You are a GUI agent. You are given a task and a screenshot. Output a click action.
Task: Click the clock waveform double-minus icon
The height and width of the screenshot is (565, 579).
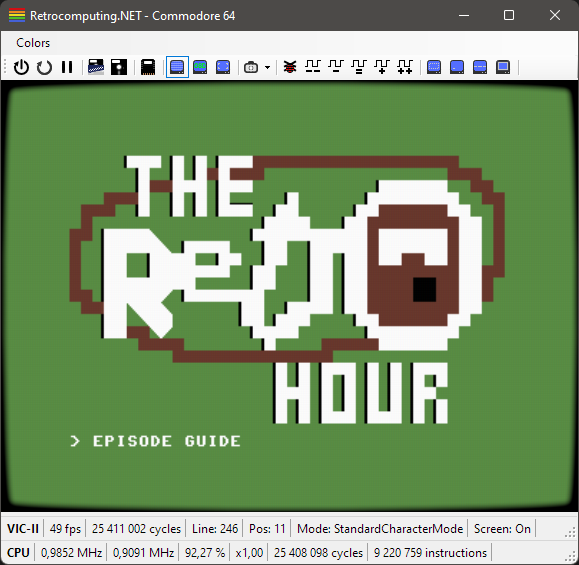(x=313, y=67)
